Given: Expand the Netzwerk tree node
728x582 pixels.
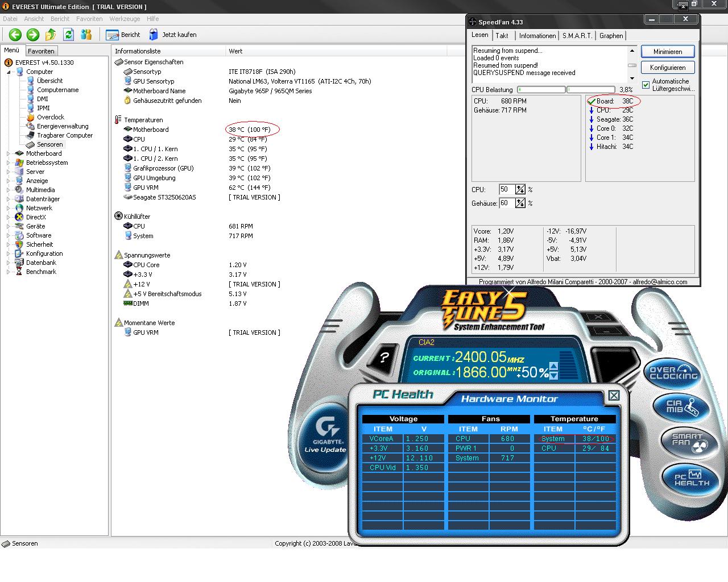Looking at the screenshot, I should pos(9,208).
